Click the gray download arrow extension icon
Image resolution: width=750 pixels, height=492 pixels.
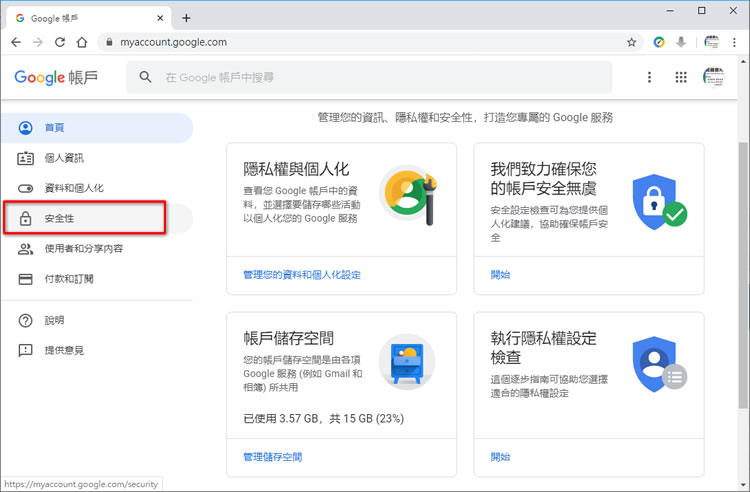pos(681,42)
